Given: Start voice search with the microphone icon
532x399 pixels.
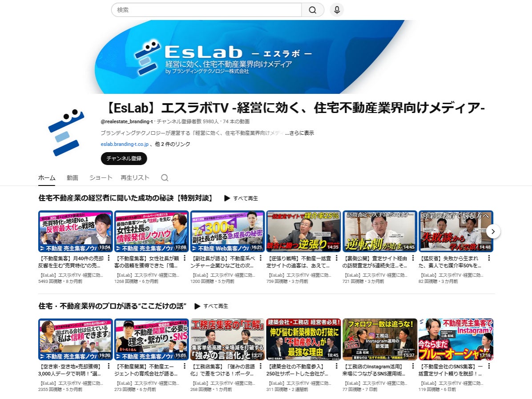Looking at the screenshot, I should point(337,10).
